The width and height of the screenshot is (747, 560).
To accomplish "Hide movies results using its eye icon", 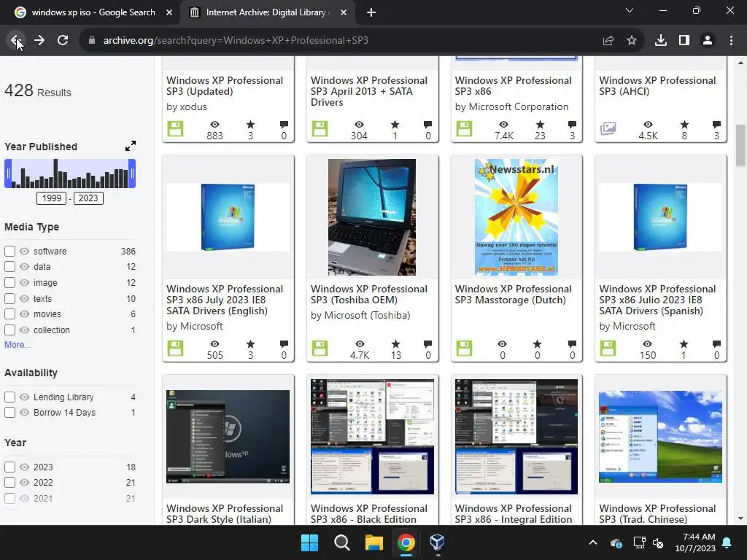I will click(24, 314).
